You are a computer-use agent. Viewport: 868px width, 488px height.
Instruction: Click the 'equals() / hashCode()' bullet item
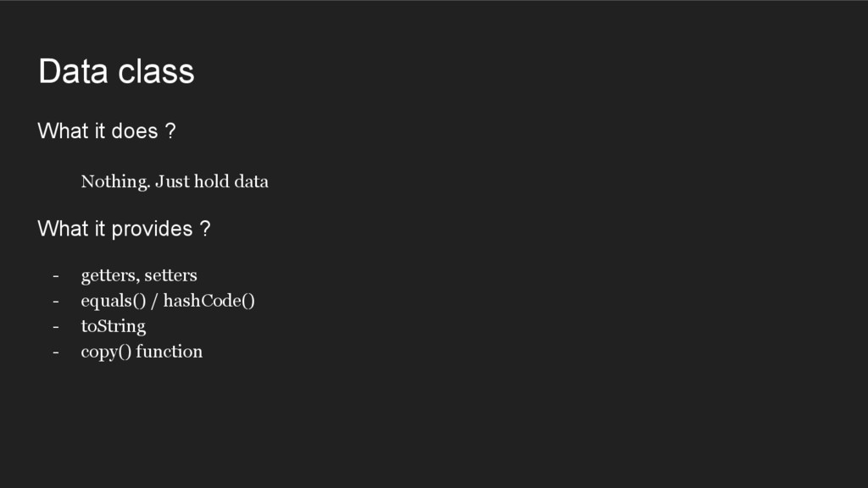click(168, 301)
